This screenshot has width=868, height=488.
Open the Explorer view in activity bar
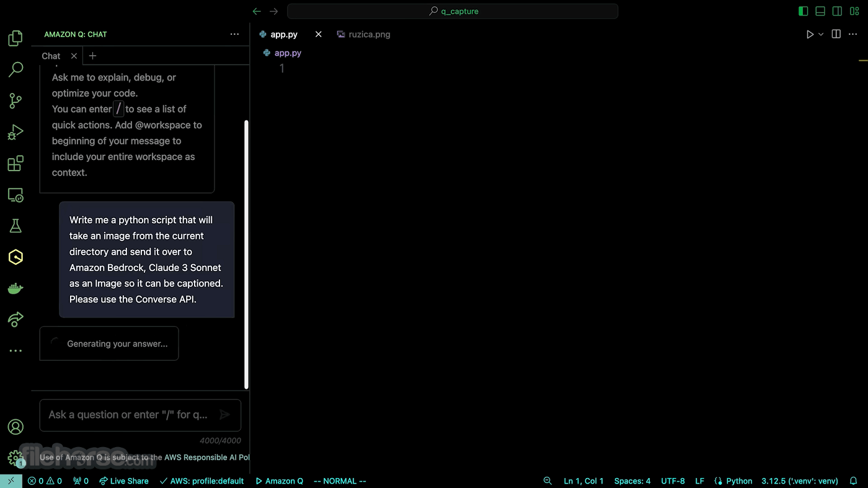tap(15, 38)
